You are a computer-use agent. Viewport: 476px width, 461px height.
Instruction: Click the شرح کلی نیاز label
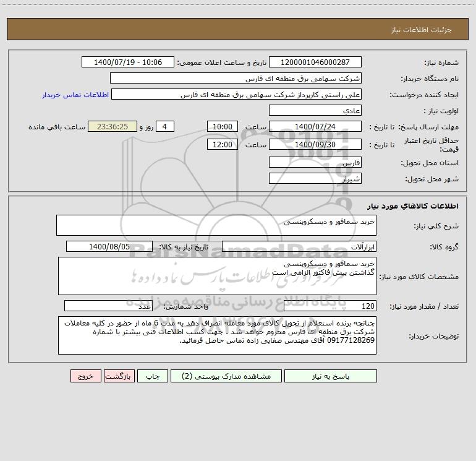(436, 226)
